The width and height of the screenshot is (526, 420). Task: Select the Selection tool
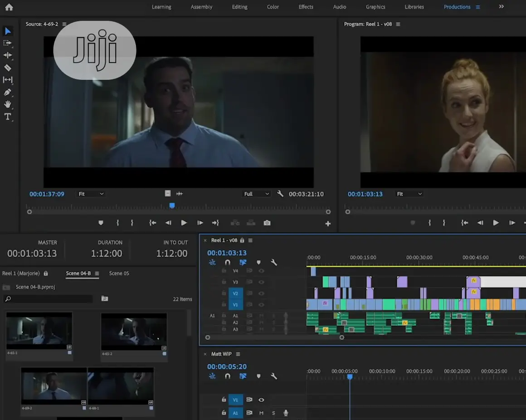click(x=8, y=31)
